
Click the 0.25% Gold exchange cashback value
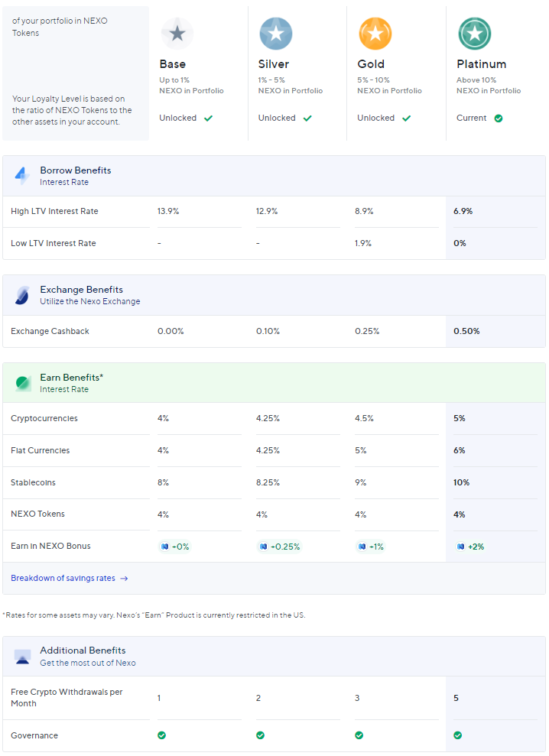click(367, 331)
